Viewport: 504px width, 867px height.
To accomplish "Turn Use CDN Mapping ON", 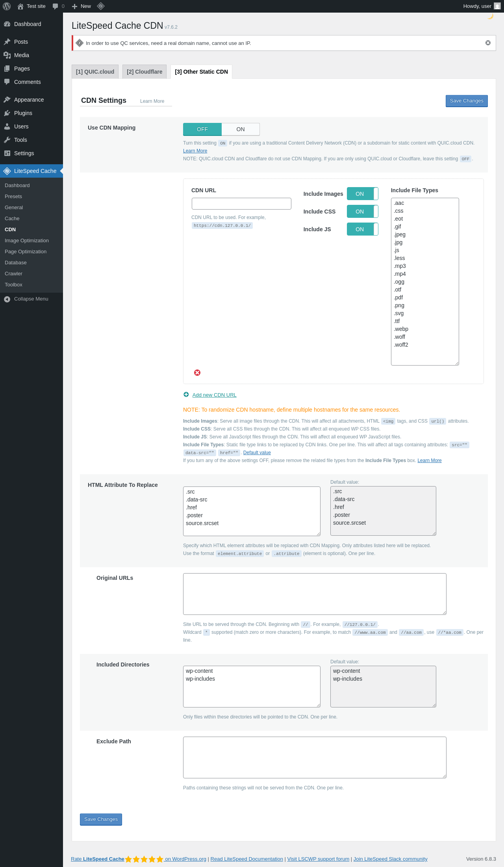I will coord(241,129).
